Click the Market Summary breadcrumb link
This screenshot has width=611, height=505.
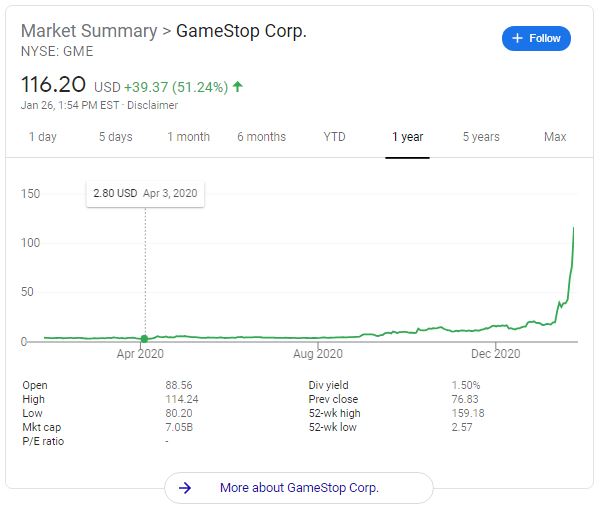89,31
